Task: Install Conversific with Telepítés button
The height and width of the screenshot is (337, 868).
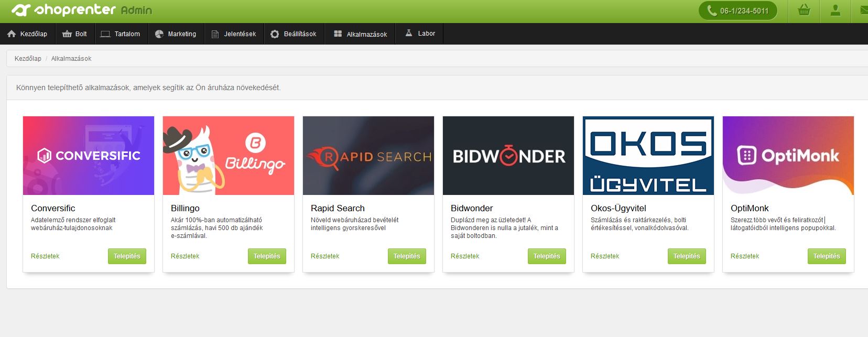Action: point(127,256)
